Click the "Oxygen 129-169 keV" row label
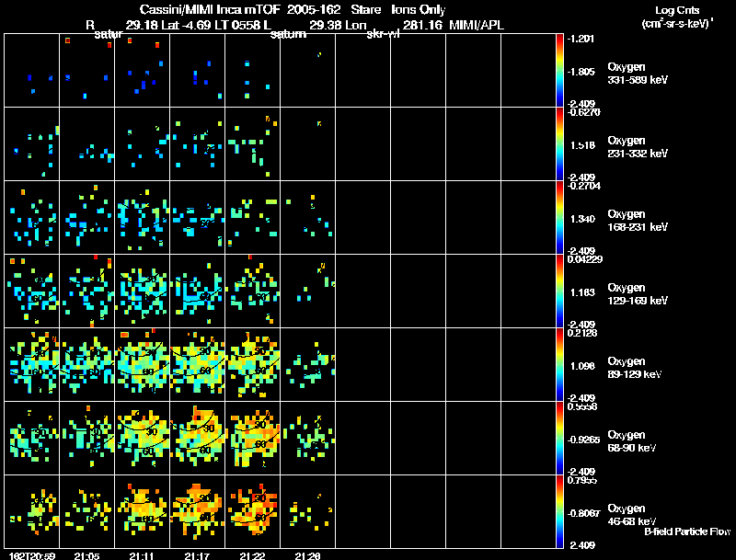Viewport: 736px width, 560px height. click(x=638, y=294)
